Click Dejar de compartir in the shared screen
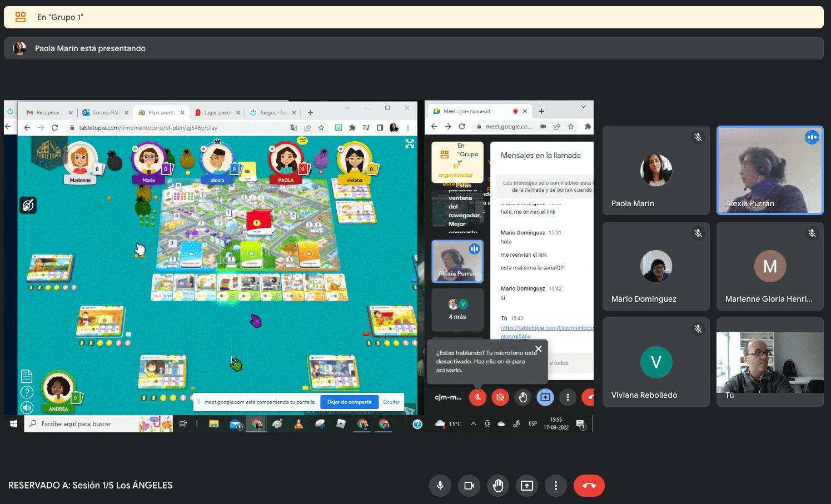This screenshot has height=504, width=831. click(349, 402)
